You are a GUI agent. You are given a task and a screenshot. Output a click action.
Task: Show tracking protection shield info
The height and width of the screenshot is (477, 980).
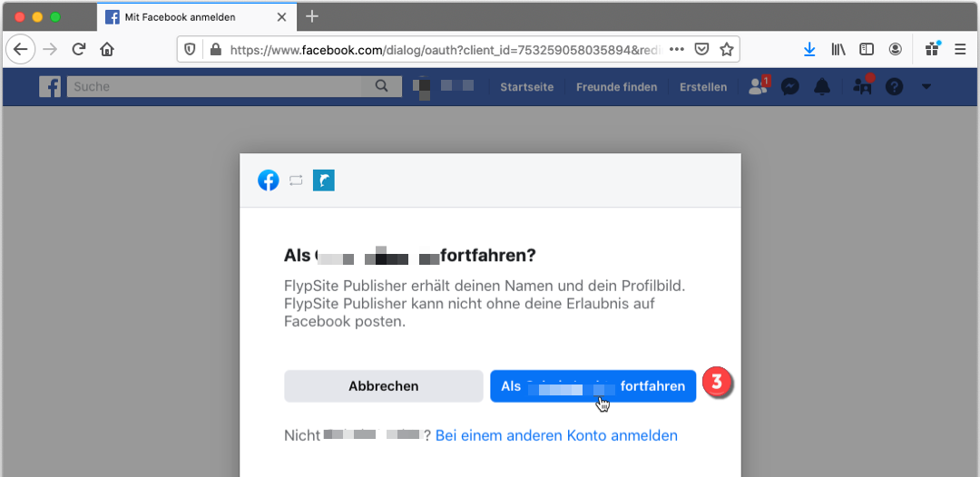coord(190,49)
